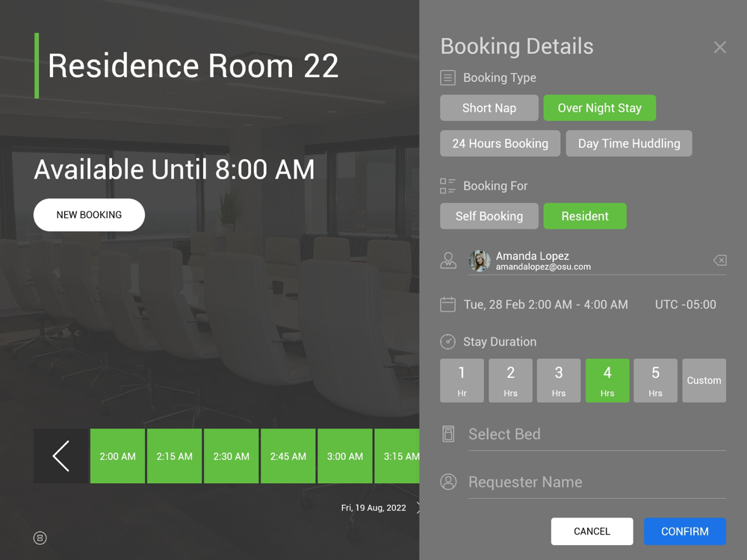
Task: Change the UTC -05:00 timezone
Action: (x=685, y=305)
